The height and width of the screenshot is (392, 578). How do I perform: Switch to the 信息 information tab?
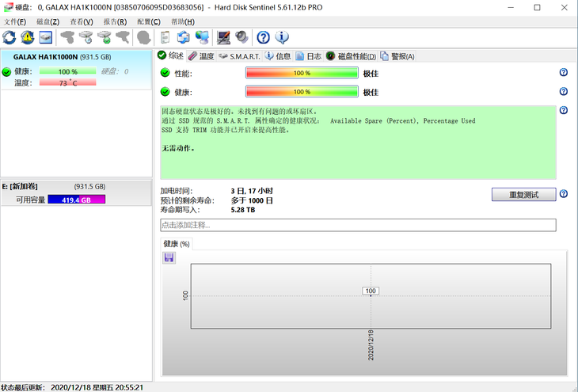278,56
